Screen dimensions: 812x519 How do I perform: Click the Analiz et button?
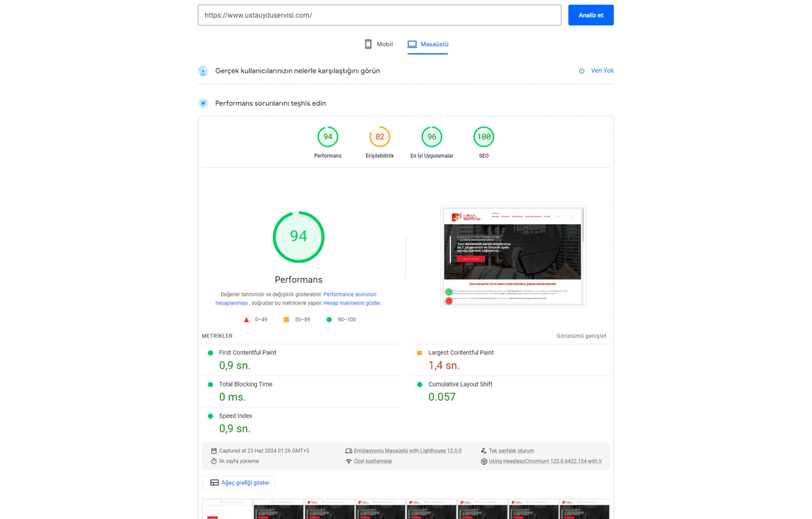click(x=591, y=15)
